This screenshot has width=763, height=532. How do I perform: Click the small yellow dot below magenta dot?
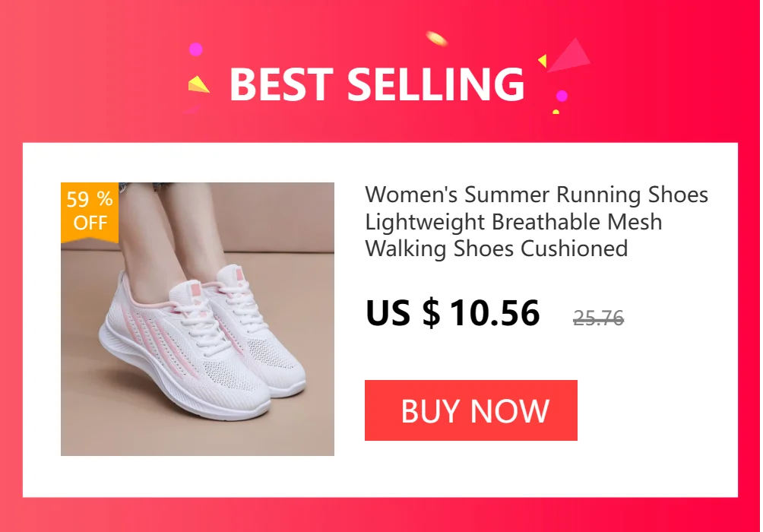pos(556,112)
